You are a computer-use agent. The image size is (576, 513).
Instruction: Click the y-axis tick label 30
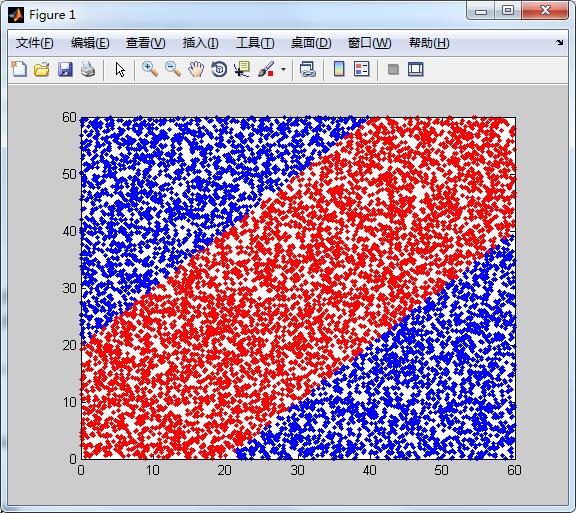click(69, 288)
